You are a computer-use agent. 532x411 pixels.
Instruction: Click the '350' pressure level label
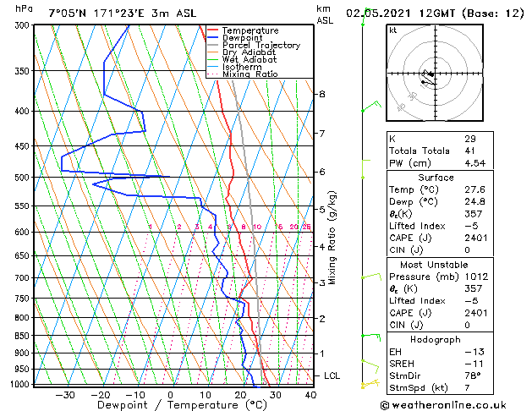pyautogui.click(x=24, y=71)
